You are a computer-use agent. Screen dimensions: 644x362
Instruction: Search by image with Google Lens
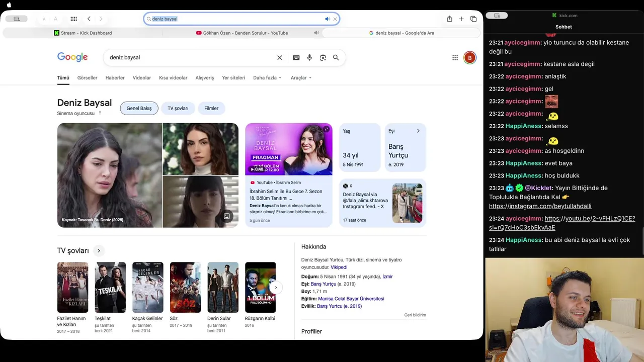(x=323, y=57)
